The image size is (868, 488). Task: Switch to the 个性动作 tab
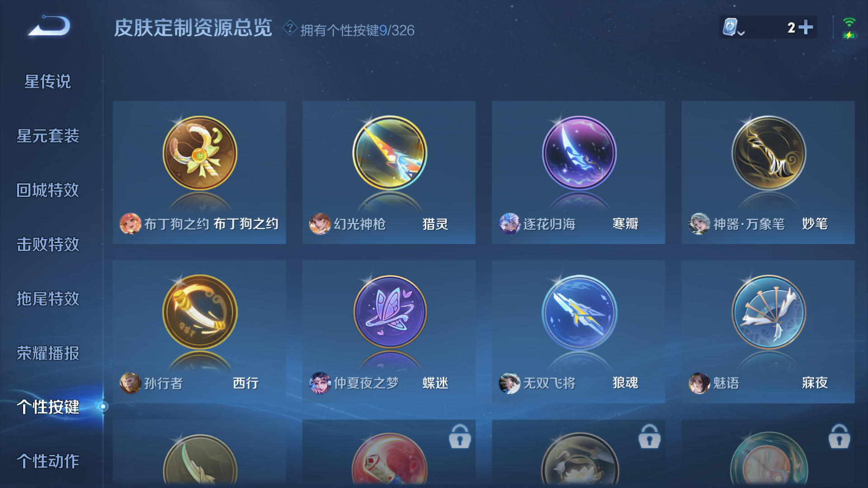[x=47, y=461]
